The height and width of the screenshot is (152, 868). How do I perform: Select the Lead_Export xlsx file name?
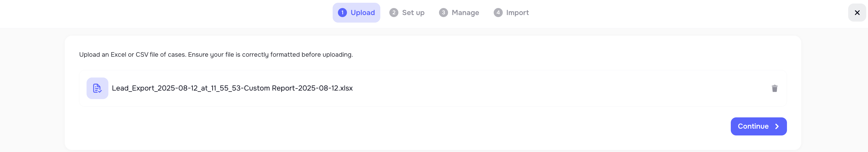point(232,88)
